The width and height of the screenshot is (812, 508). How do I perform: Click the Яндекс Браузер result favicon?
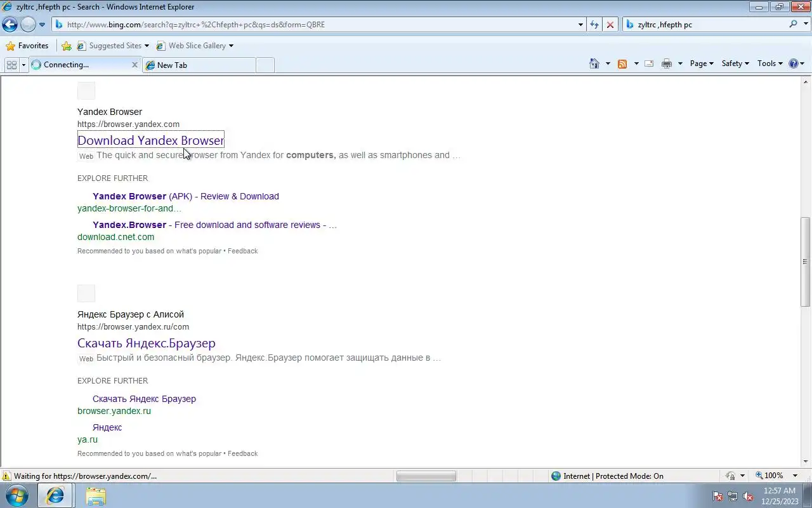click(86, 293)
